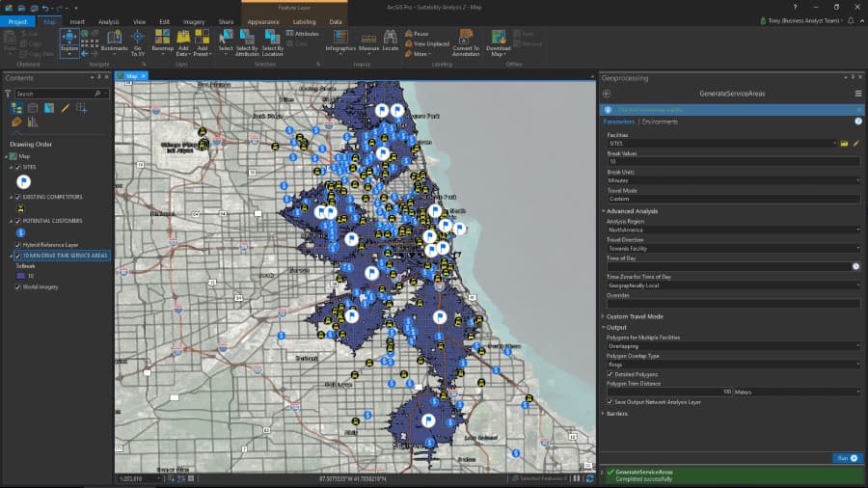Click the Contents search field

pyautogui.click(x=54, y=94)
